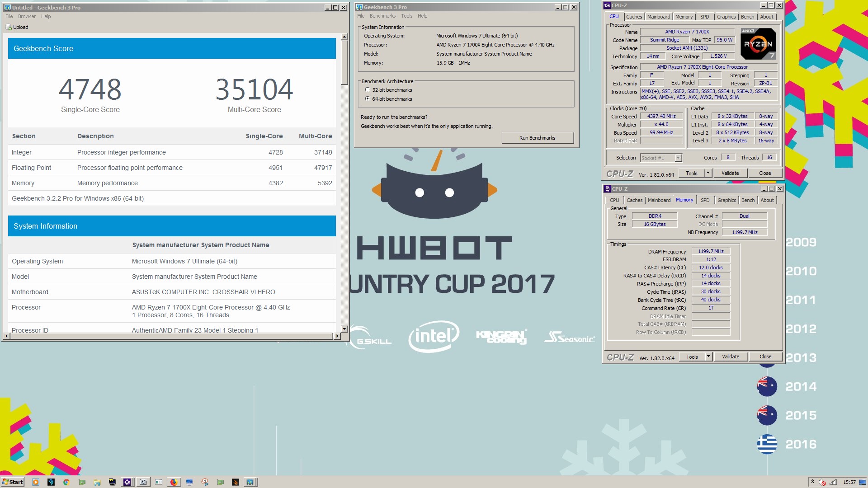This screenshot has width=868, height=488.
Task: Click multi-core score 35104
Action: click(x=255, y=89)
